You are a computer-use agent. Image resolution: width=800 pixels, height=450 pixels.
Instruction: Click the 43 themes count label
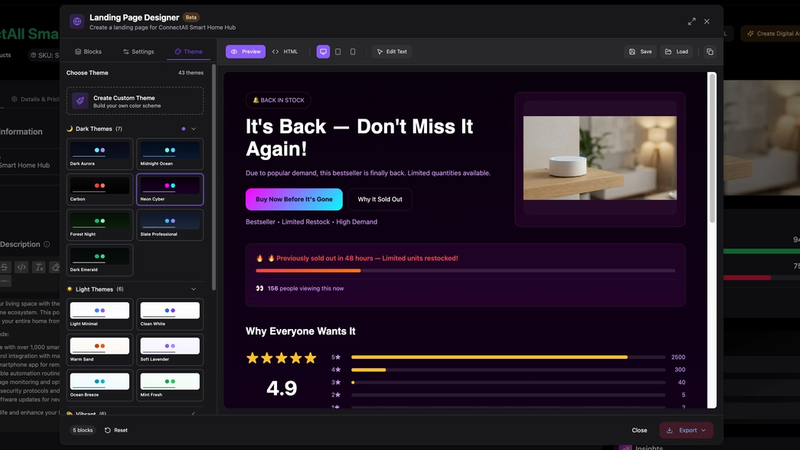coord(191,73)
